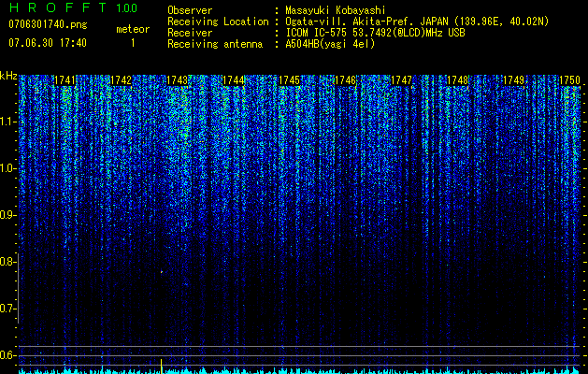Click the 1.1 frequency axis label

[x=7, y=122]
